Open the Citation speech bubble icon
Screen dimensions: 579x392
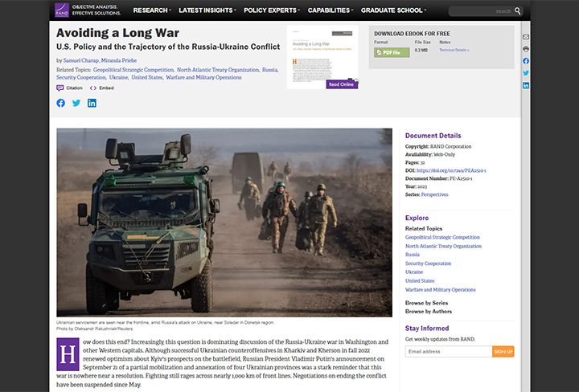pyautogui.click(x=60, y=88)
